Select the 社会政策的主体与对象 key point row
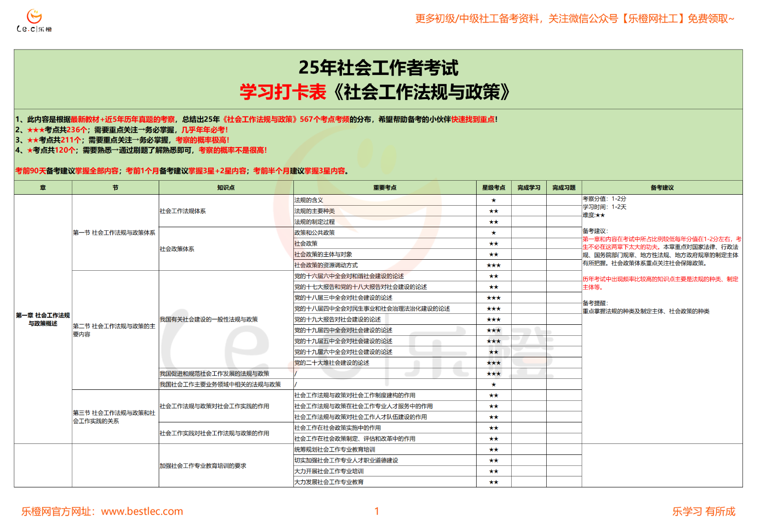 click(385, 254)
